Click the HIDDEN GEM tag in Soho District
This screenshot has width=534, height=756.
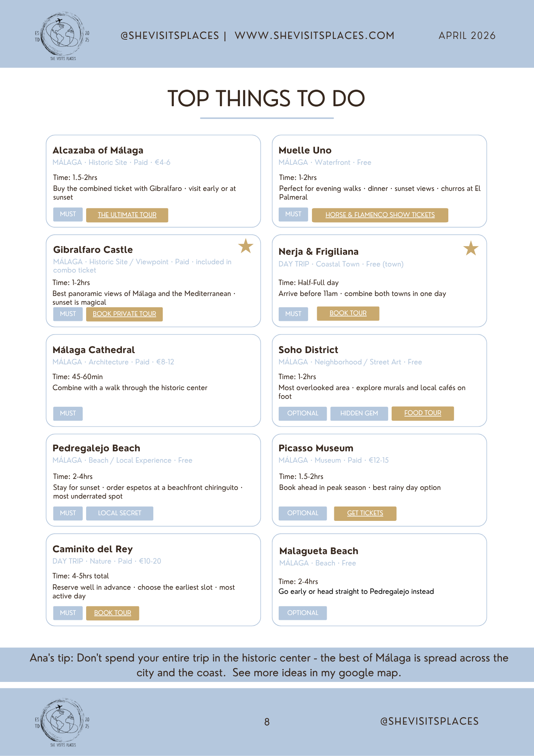coord(359,413)
